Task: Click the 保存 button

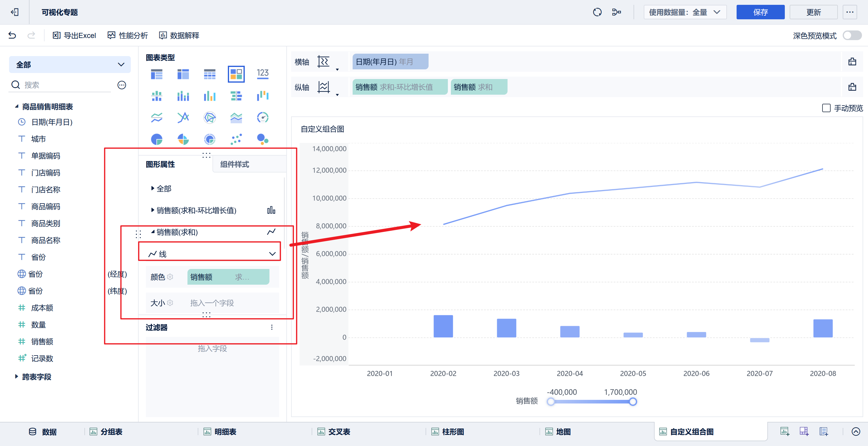Action: 760,12
